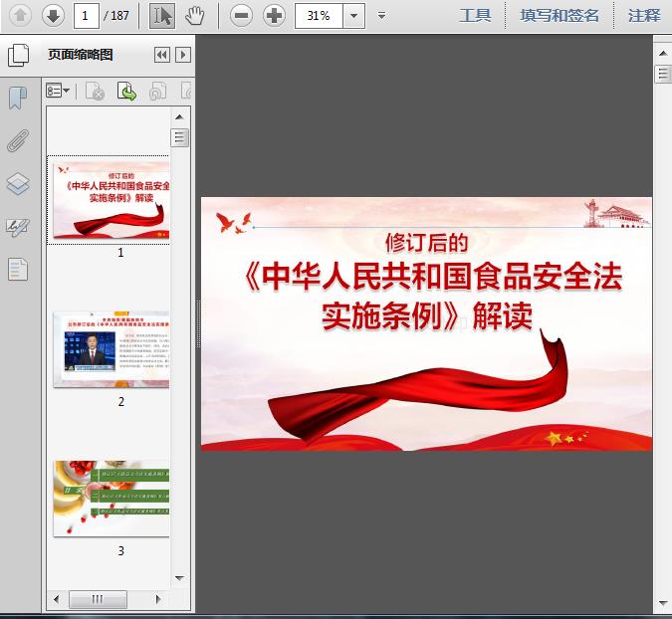This screenshot has height=619, width=672.
Task: Click the extract pages green arrow icon
Action: pos(126,91)
